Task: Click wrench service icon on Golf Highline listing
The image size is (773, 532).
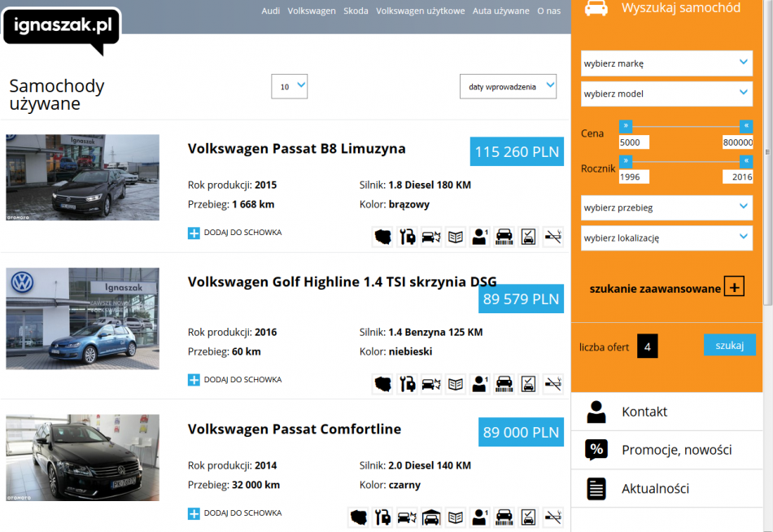Action: tap(407, 384)
